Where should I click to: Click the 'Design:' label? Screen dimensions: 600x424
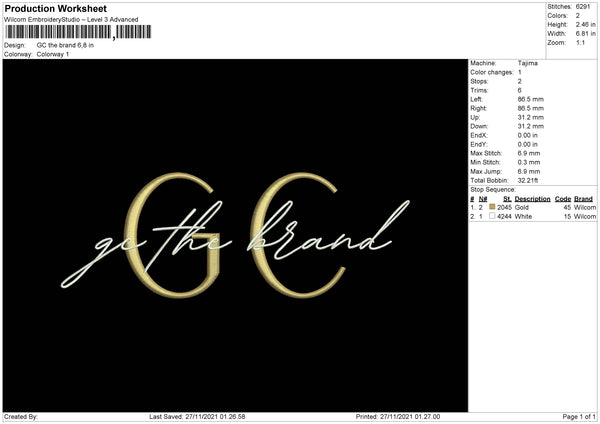[15, 45]
